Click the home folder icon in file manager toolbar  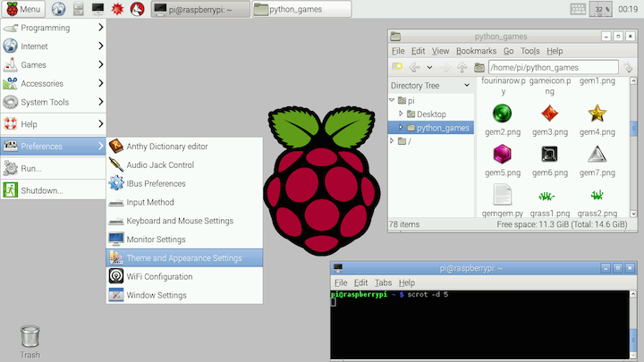pos(479,67)
